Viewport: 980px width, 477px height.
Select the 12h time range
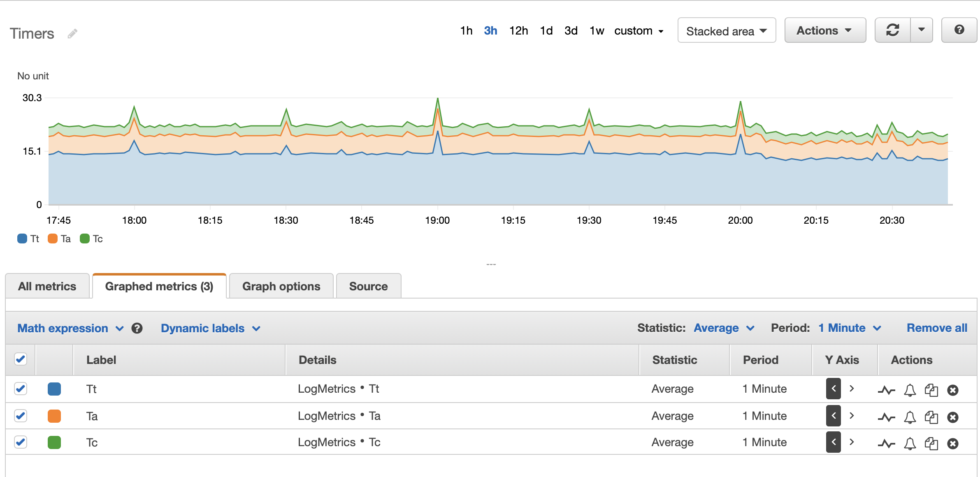click(x=518, y=31)
